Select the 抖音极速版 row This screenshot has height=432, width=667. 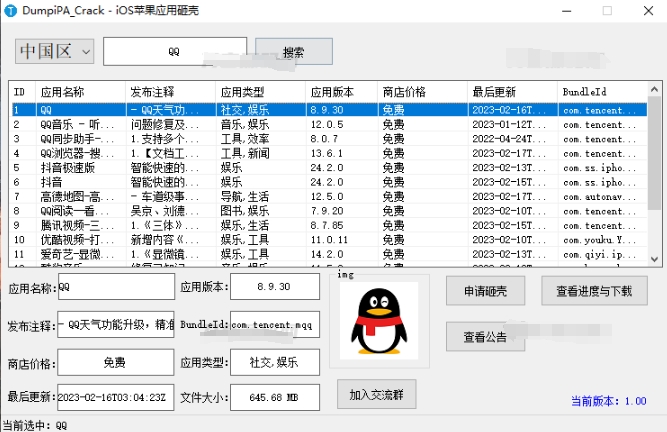pyautogui.click(x=329, y=168)
